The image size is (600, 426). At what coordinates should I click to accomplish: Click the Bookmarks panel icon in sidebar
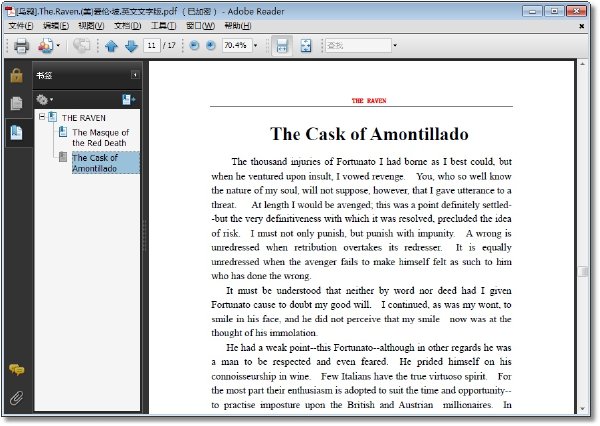tap(16, 132)
